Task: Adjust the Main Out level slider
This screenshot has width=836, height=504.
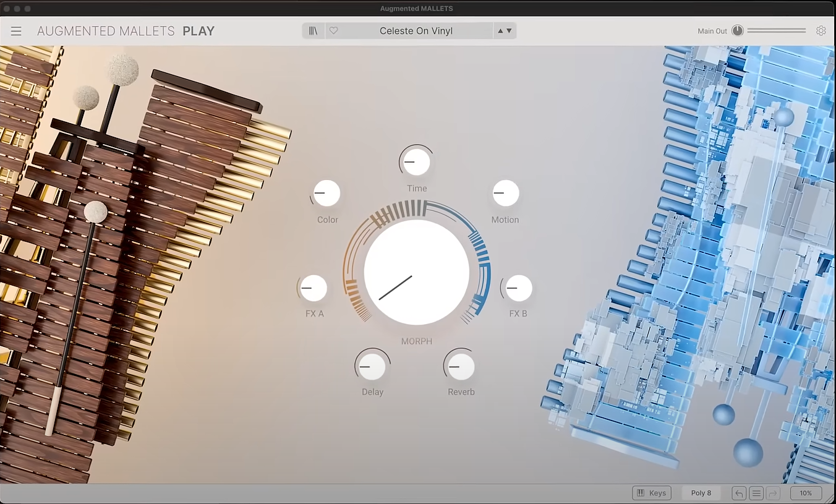Action: (777, 31)
